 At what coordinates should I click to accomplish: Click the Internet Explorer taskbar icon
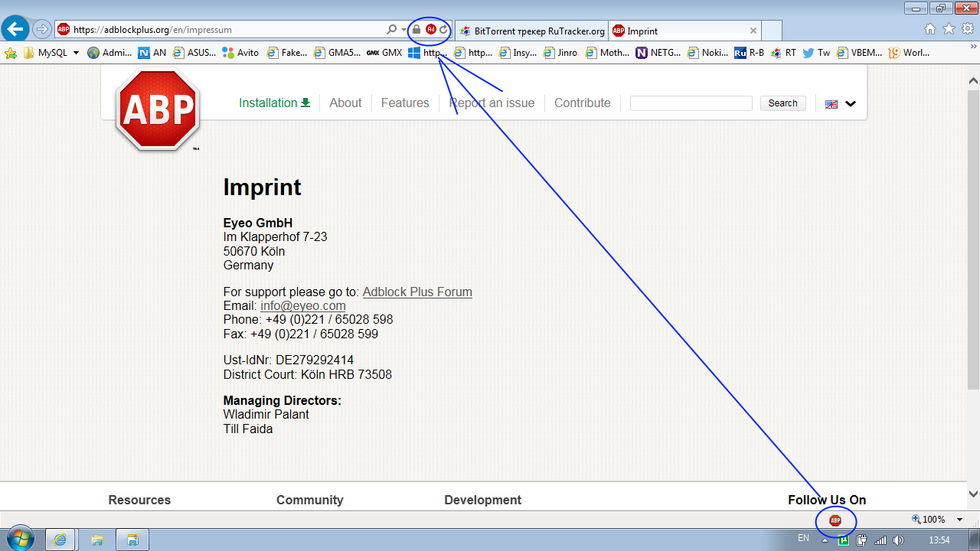click(x=60, y=540)
